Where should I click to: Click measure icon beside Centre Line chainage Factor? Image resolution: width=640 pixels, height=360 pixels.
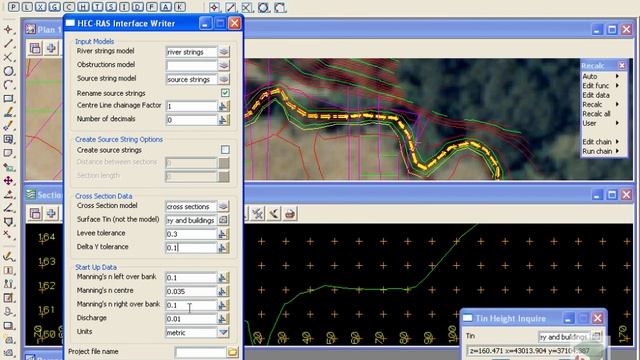click(x=223, y=106)
